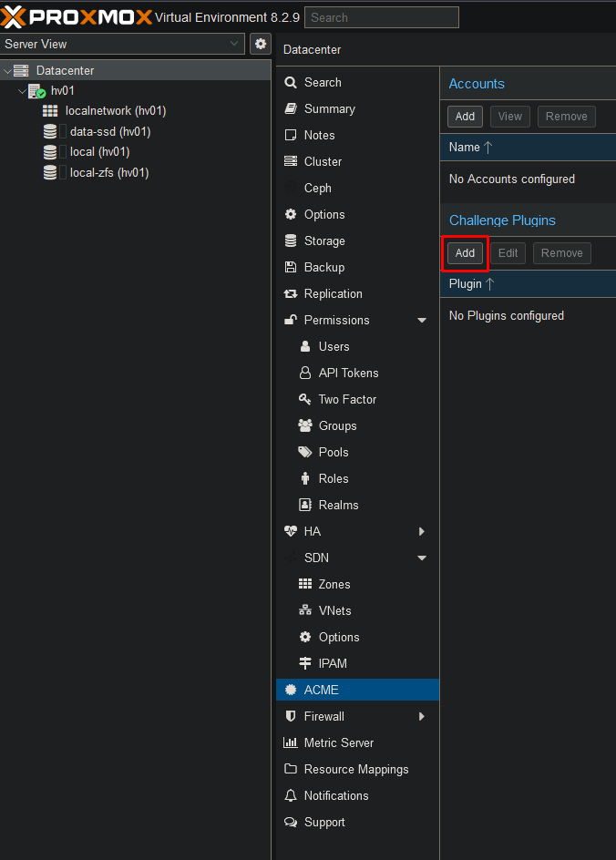Viewport: 616px width, 860px height.
Task: Click the Notifications bell icon
Action: coord(291,795)
